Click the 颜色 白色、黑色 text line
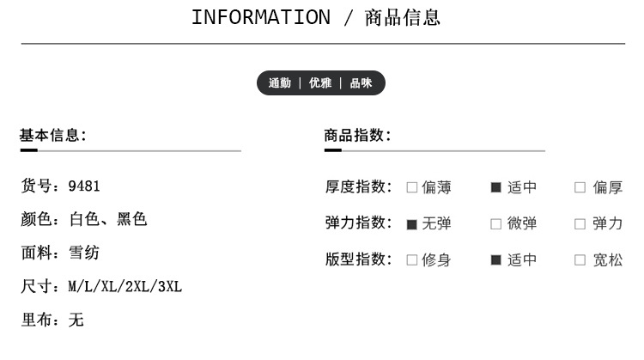Image resolution: width=644 pixels, height=360 pixels. [83, 219]
